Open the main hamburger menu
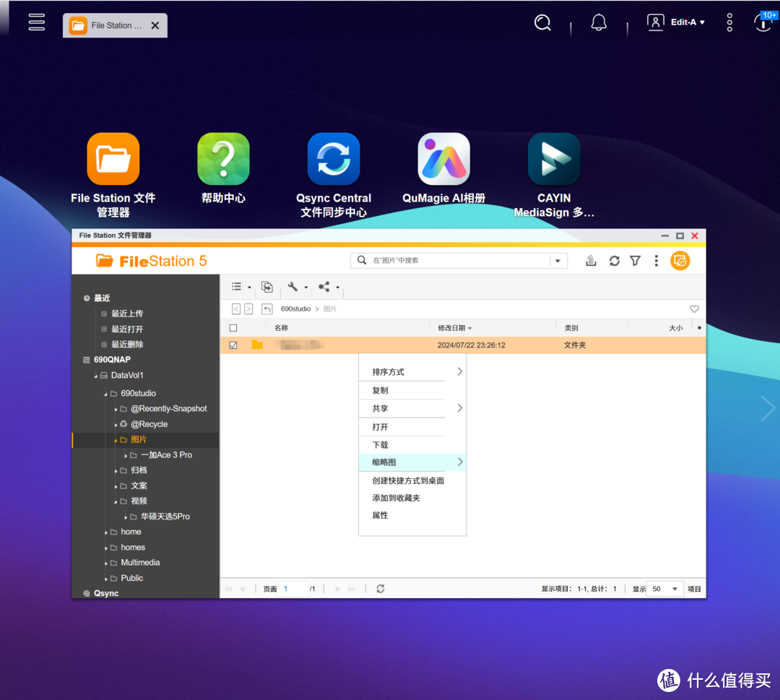The height and width of the screenshot is (700, 780). click(x=37, y=22)
